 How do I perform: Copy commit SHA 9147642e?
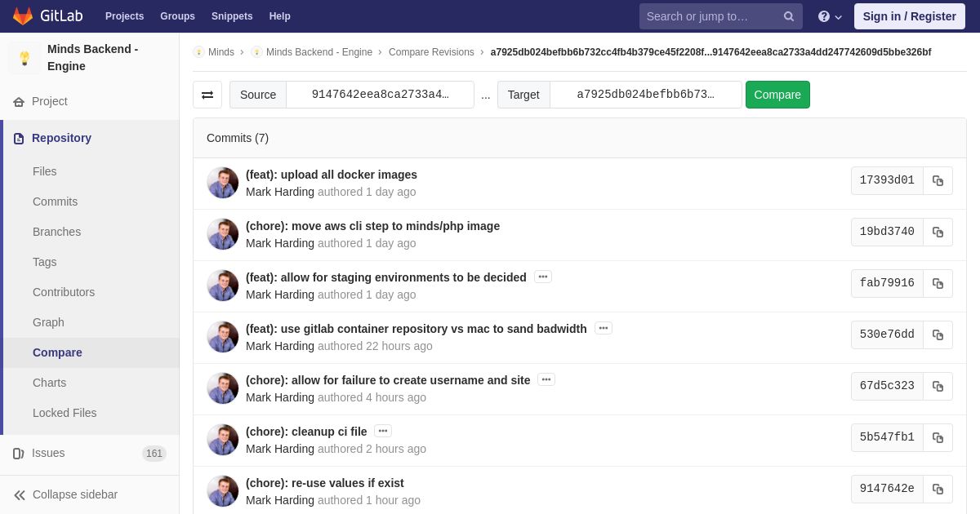(x=938, y=490)
